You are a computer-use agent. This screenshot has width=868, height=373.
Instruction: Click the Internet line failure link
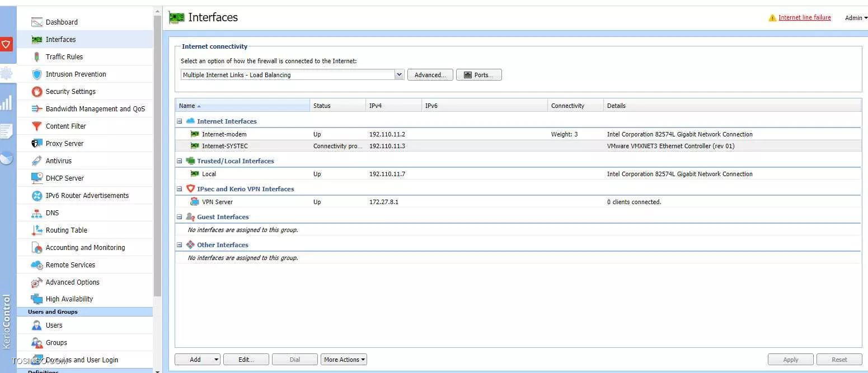(x=804, y=18)
